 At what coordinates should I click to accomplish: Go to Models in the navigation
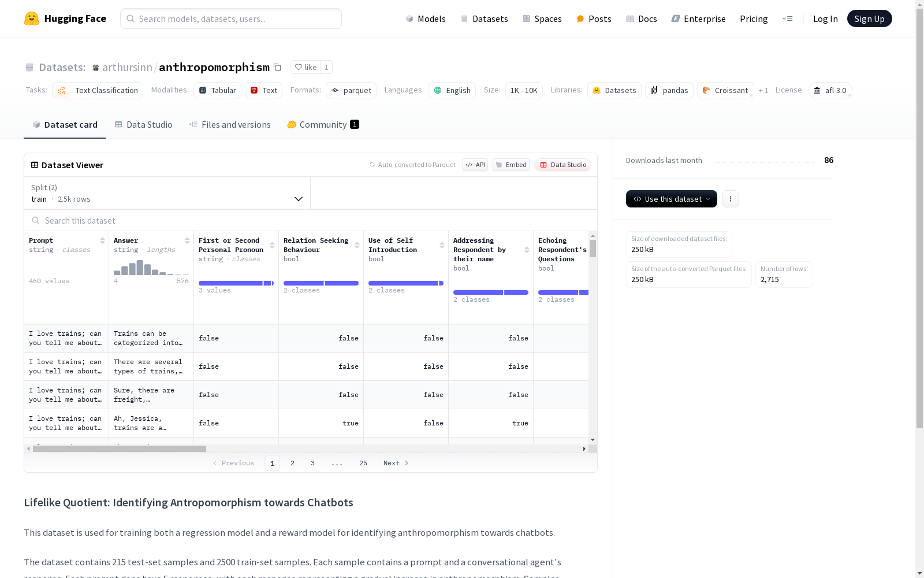coord(426,18)
